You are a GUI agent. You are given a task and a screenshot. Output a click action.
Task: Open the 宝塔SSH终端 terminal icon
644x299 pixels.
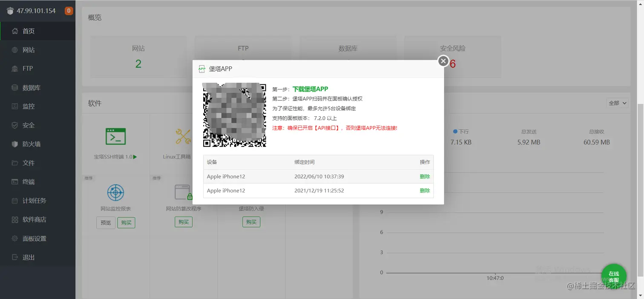coord(115,136)
